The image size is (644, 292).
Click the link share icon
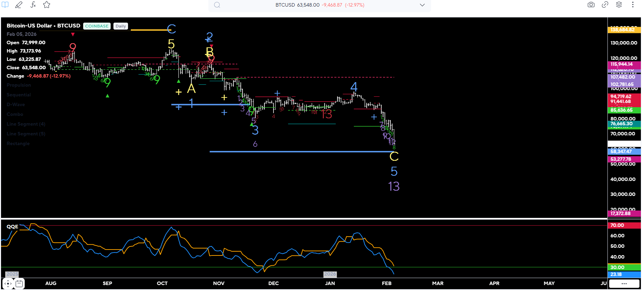[605, 5]
